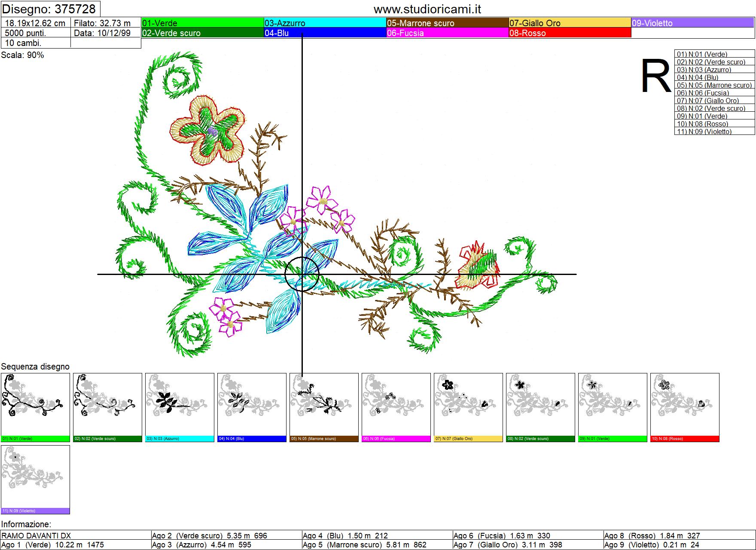Select the 02-Verde scuro color swatch
This screenshot has width=756, height=550.
[203, 33]
